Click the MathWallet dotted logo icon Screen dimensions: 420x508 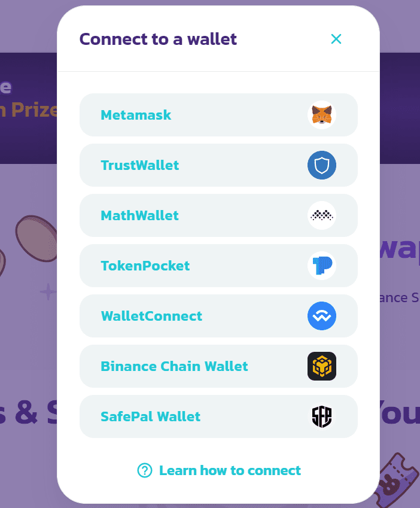coord(321,215)
